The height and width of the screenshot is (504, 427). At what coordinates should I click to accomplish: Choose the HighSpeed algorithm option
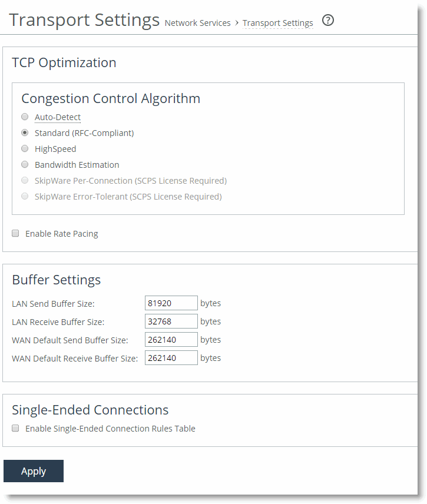point(25,149)
